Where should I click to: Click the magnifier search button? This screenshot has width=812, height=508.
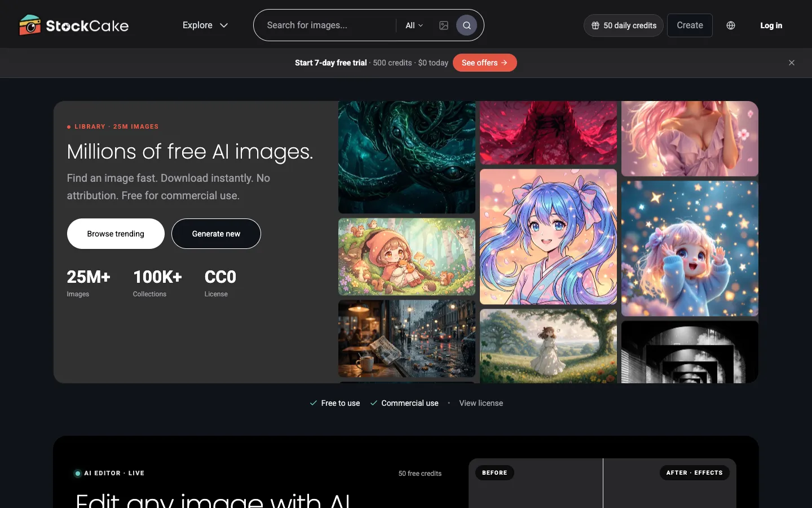click(466, 25)
